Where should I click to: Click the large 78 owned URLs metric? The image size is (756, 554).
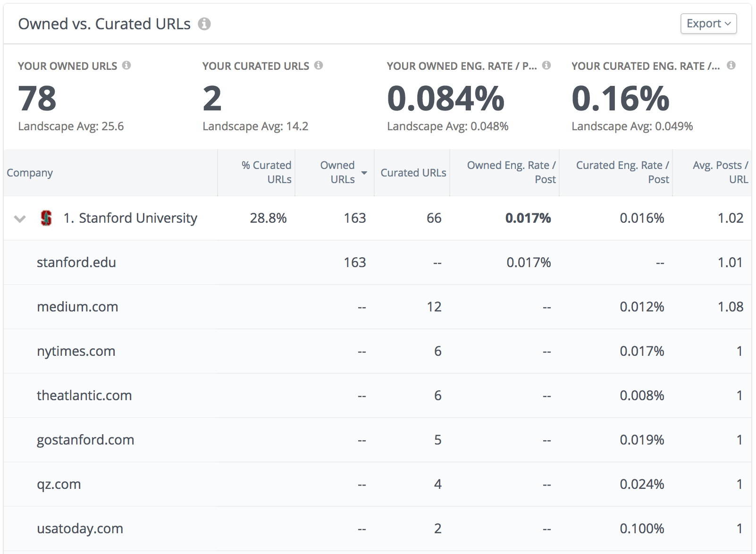click(37, 99)
